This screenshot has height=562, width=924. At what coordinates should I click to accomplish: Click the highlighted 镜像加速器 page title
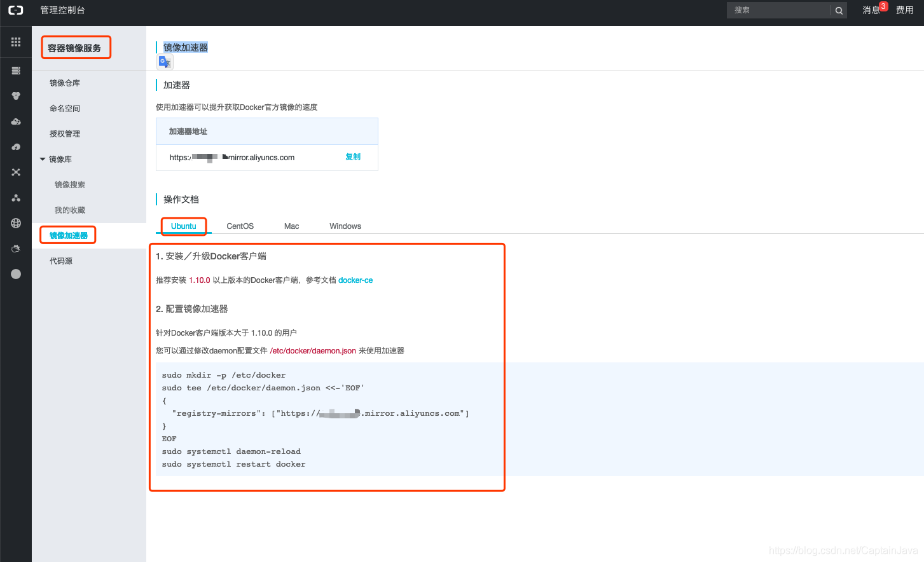tap(186, 48)
